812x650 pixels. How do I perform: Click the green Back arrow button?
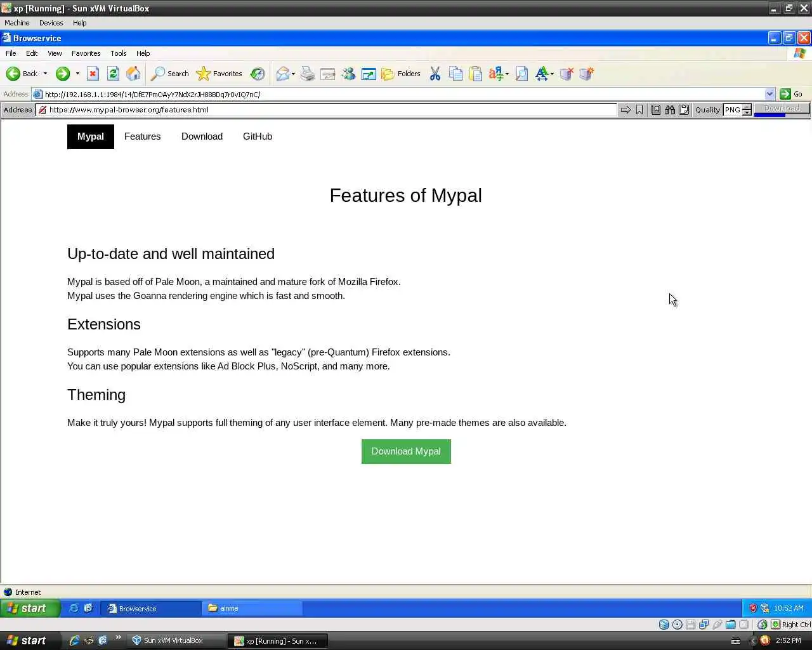coord(22,74)
